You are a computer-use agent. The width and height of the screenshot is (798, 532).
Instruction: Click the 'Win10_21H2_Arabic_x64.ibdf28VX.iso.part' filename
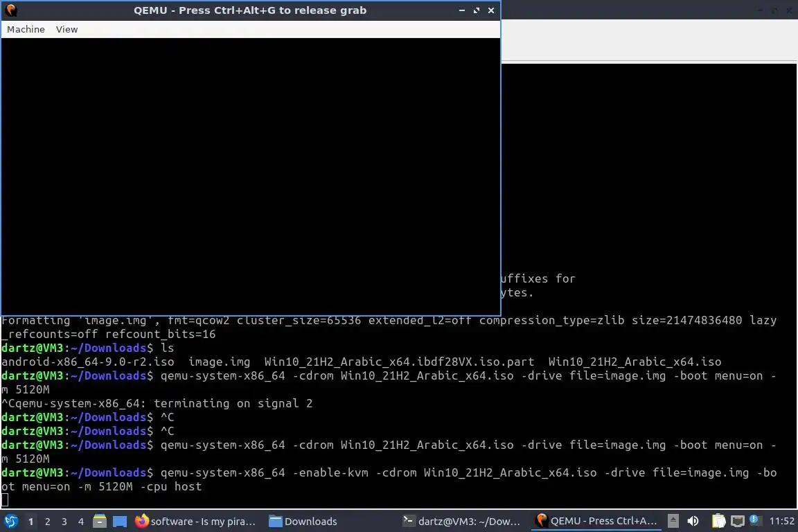[399, 362]
